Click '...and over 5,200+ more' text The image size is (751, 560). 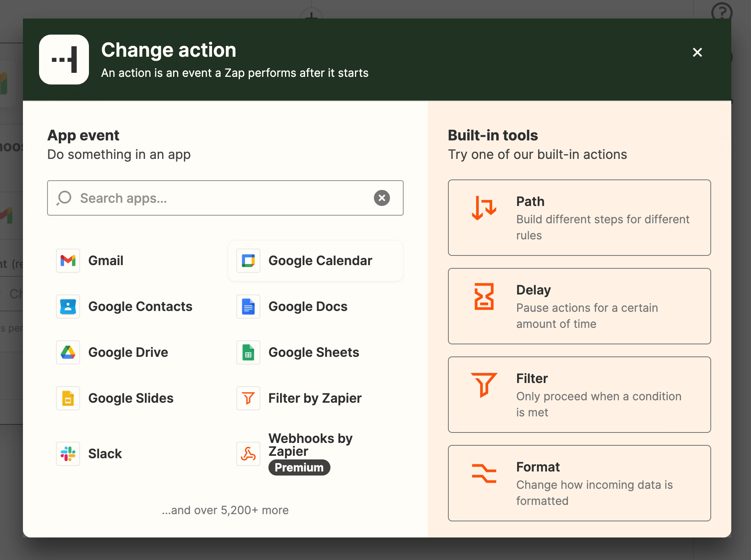(225, 510)
